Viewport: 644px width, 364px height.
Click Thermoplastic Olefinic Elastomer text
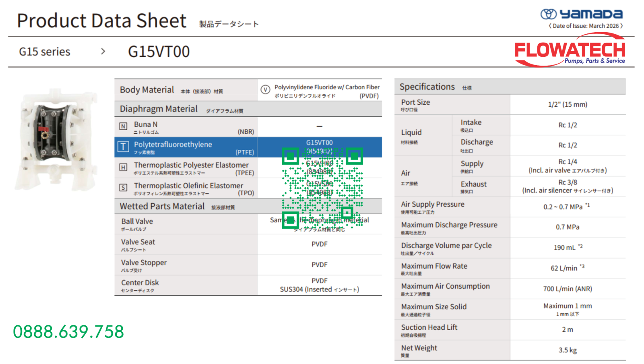(188, 186)
